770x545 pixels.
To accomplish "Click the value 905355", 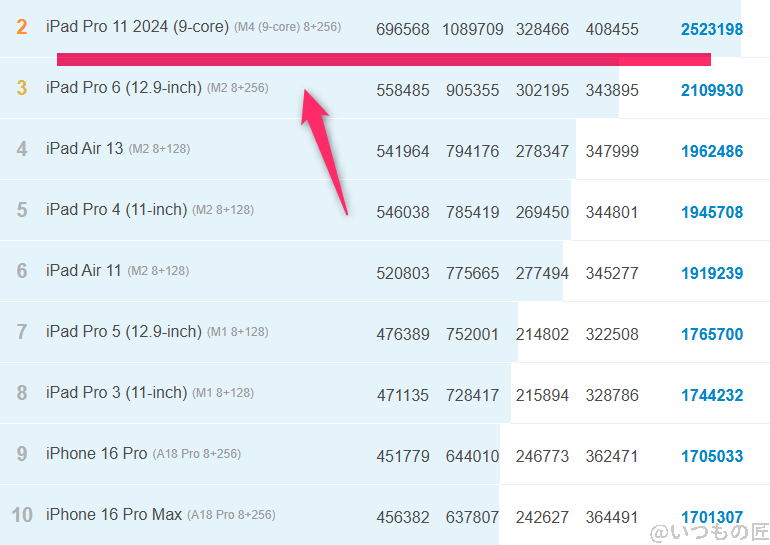I will (472, 90).
